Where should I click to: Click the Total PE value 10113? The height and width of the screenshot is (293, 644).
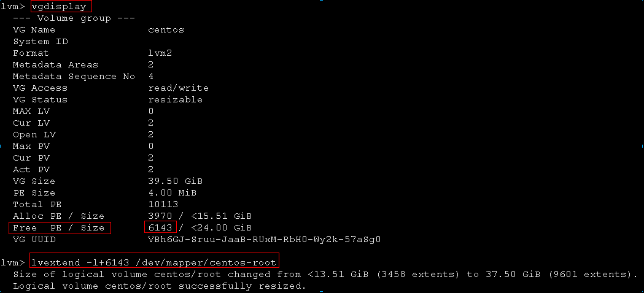coord(163,204)
